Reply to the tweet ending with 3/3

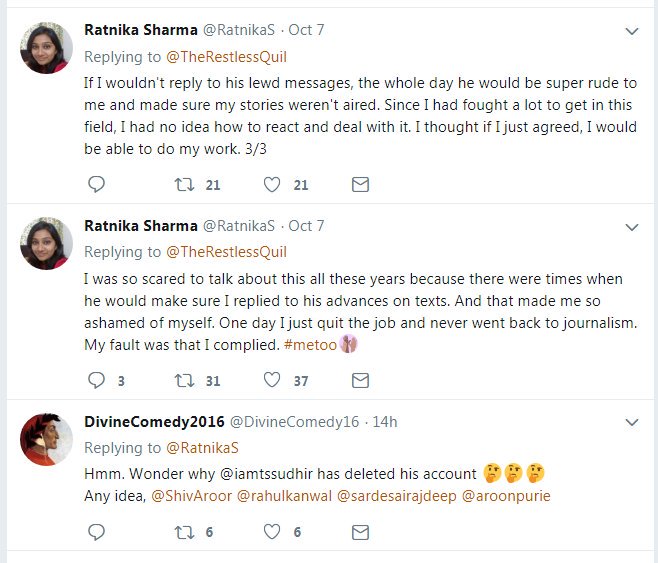(x=96, y=184)
